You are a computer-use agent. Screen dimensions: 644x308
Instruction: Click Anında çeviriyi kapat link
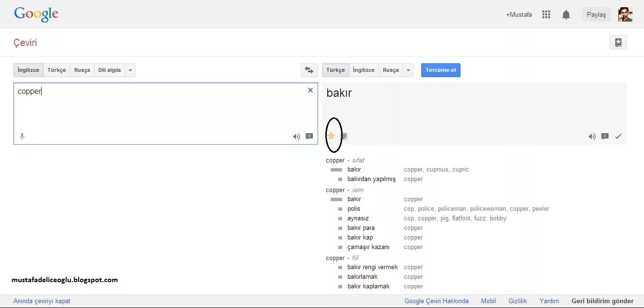click(x=42, y=301)
